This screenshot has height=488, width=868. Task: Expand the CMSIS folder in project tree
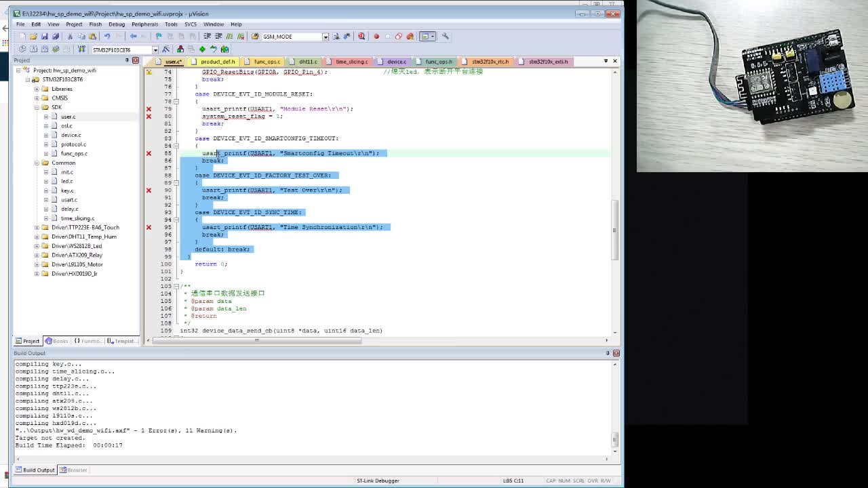point(37,98)
